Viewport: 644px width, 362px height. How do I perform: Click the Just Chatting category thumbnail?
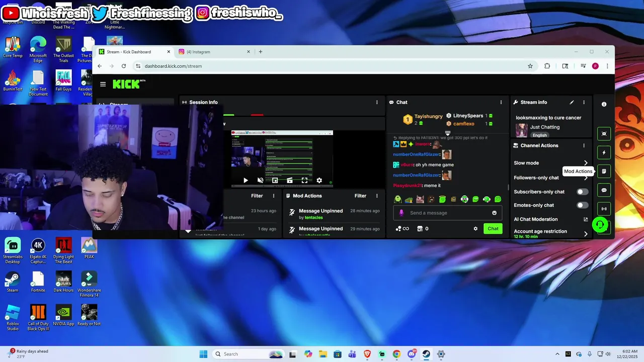click(x=521, y=131)
